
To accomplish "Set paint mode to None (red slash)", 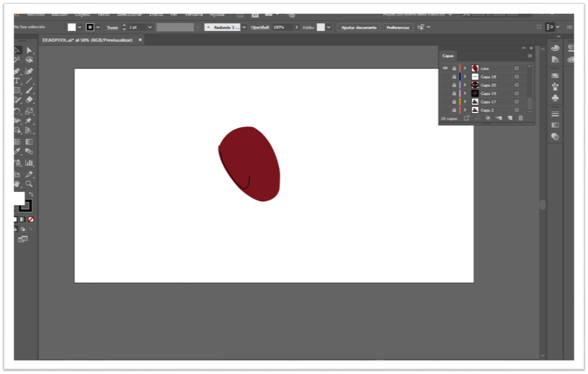I will [31, 219].
